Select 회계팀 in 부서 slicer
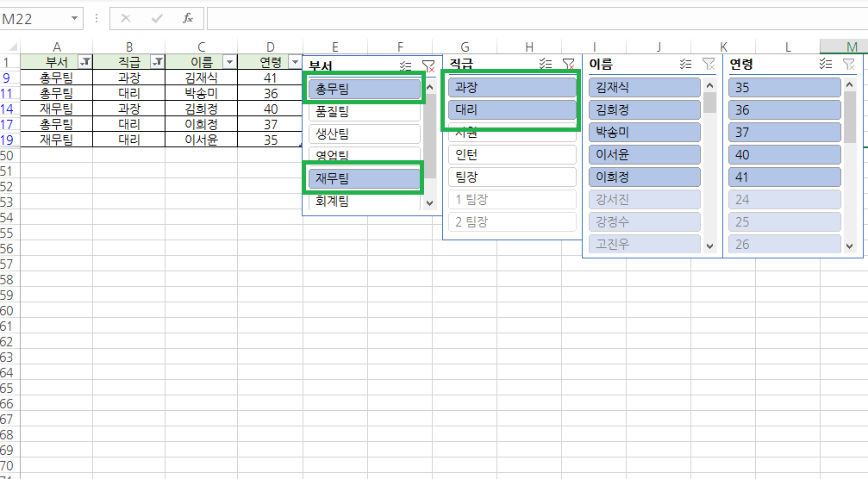This screenshot has width=868, height=479. click(365, 202)
